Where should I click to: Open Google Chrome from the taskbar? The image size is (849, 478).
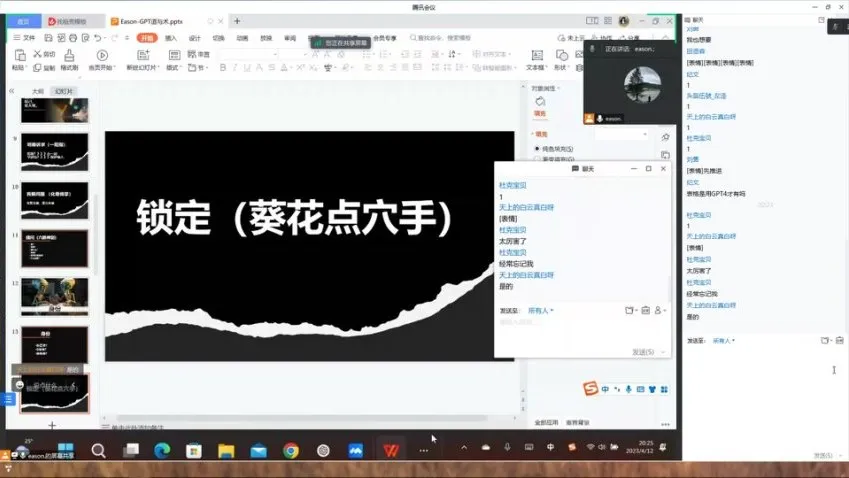click(x=290, y=450)
